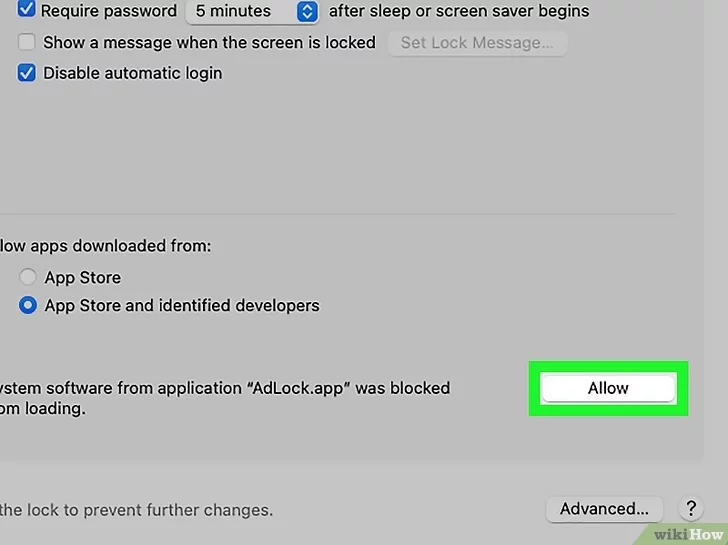Select the App Store radio button

click(x=27, y=278)
